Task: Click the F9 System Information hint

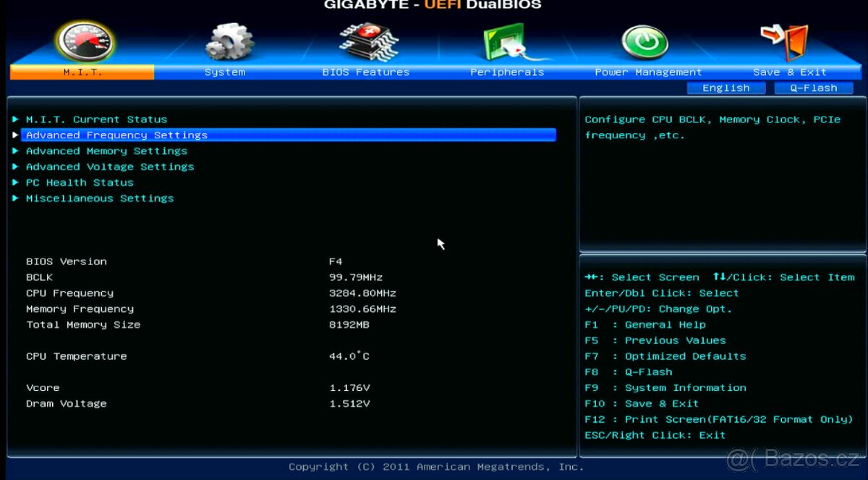Action: [665, 388]
